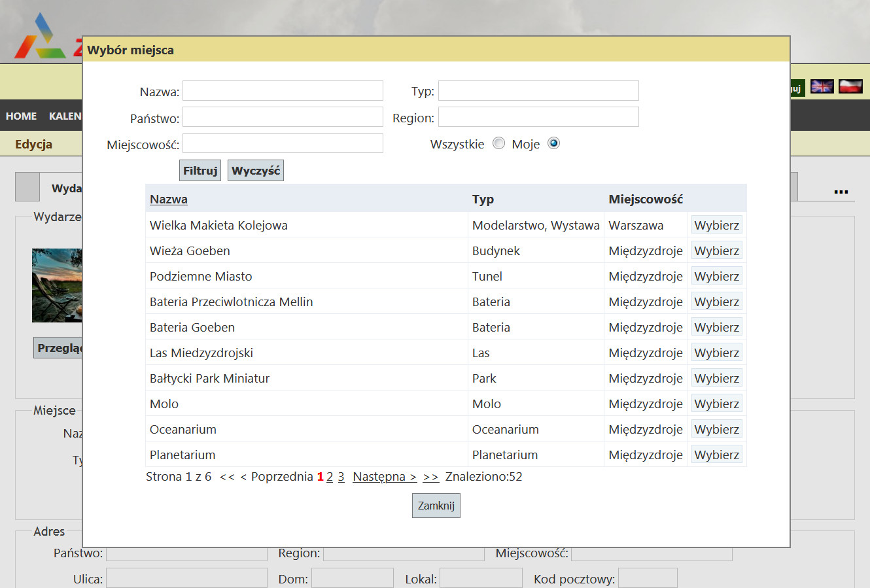Click the Dom address field in background
The width and height of the screenshot is (870, 588).
353,578
